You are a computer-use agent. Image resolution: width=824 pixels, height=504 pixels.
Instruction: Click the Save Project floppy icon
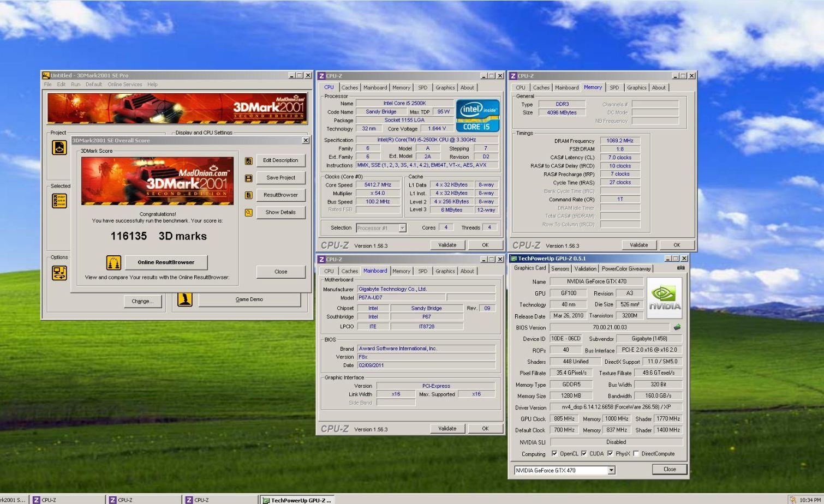[x=249, y=178]
